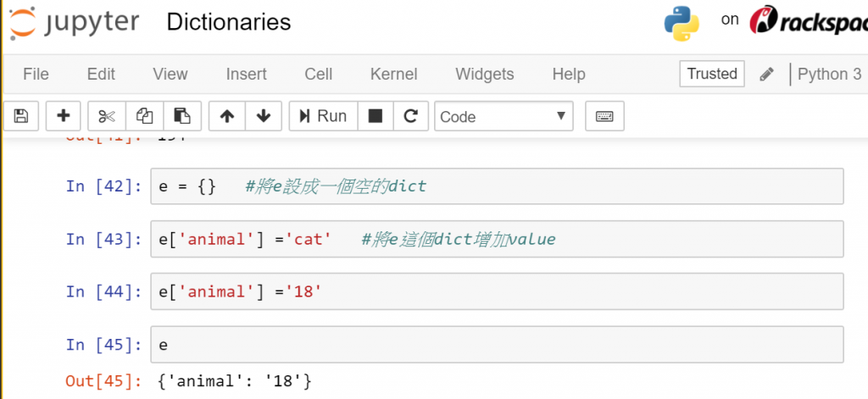This screenshot has height=399, width=868.
Task: Open the Cell menu
Action: pyautogui.click(x=318, y=75)
